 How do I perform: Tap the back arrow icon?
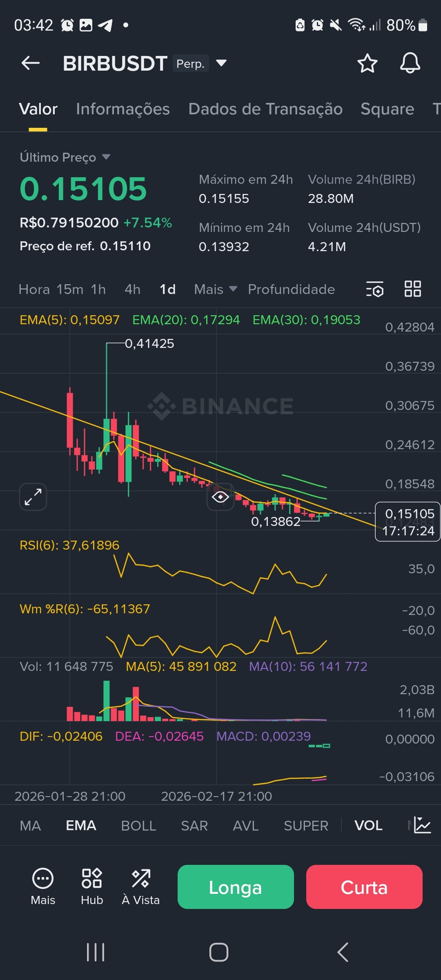[31, 63]
